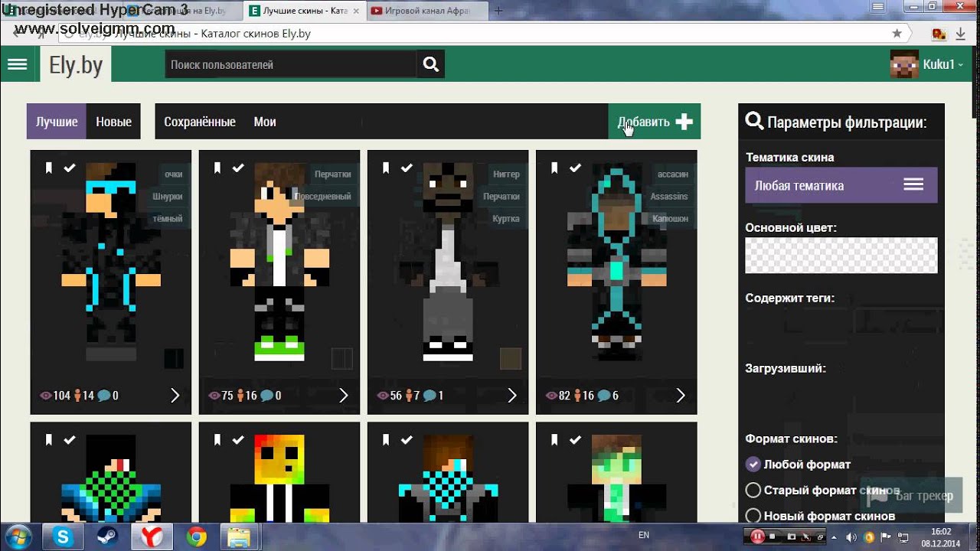Click checkmark on the Повседневный skin card
This screenshot has height=551, width=980.
pos(238,168)
